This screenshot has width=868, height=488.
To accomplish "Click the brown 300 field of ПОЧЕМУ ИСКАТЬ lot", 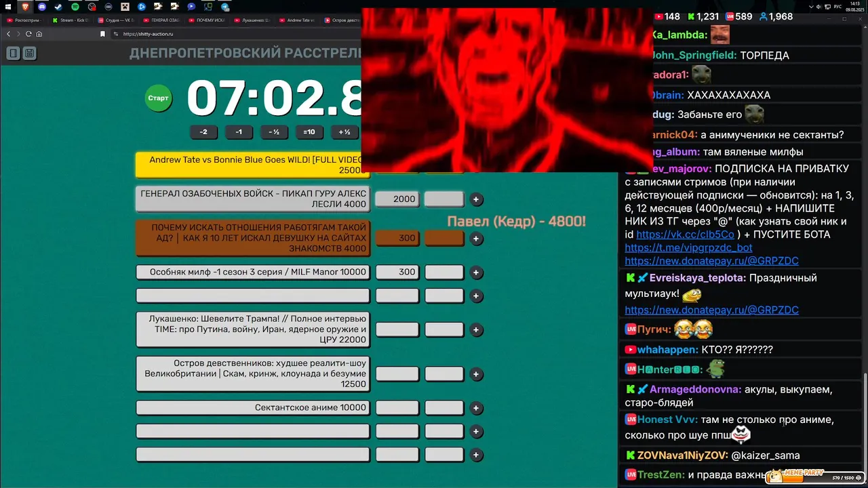I will (x=397, y=239).
